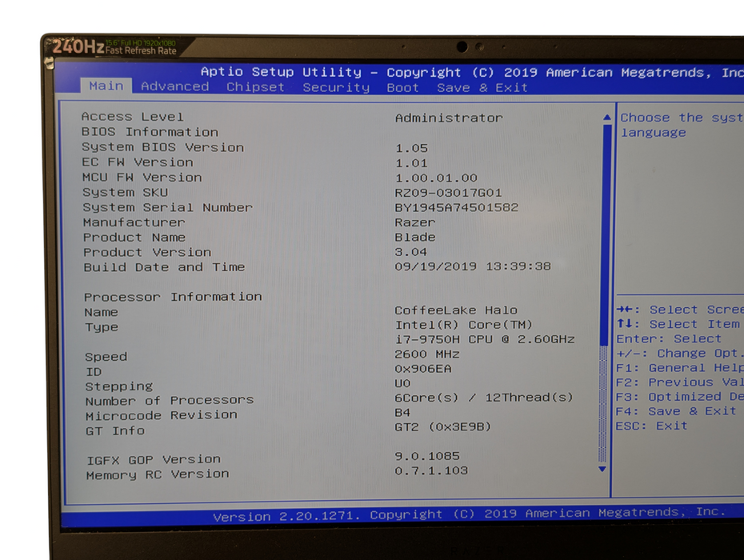Click the F4: Save & Exit hint
The height and width of the screenshot is (560, 744).
[x=676, y=411]
